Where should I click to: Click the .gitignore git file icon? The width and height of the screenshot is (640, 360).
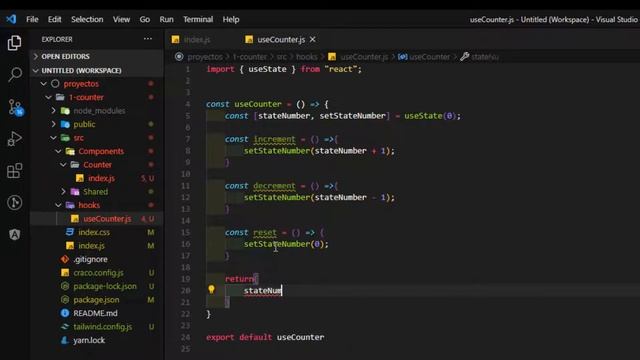pyautogui.click(x=65, y=259)
